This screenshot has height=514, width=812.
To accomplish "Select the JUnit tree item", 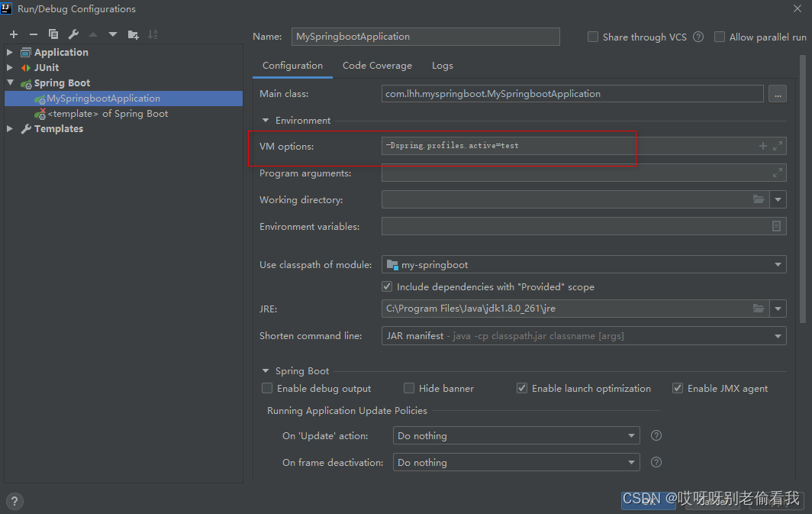I will click(47, 67).
